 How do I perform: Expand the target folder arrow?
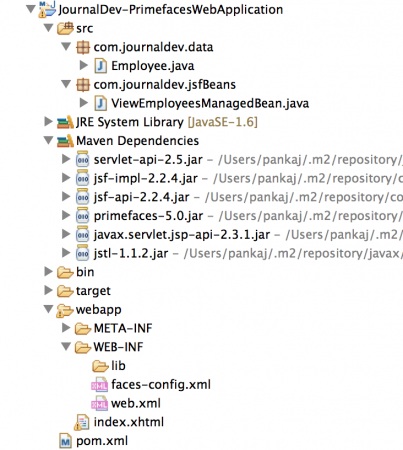click(49, 290)
